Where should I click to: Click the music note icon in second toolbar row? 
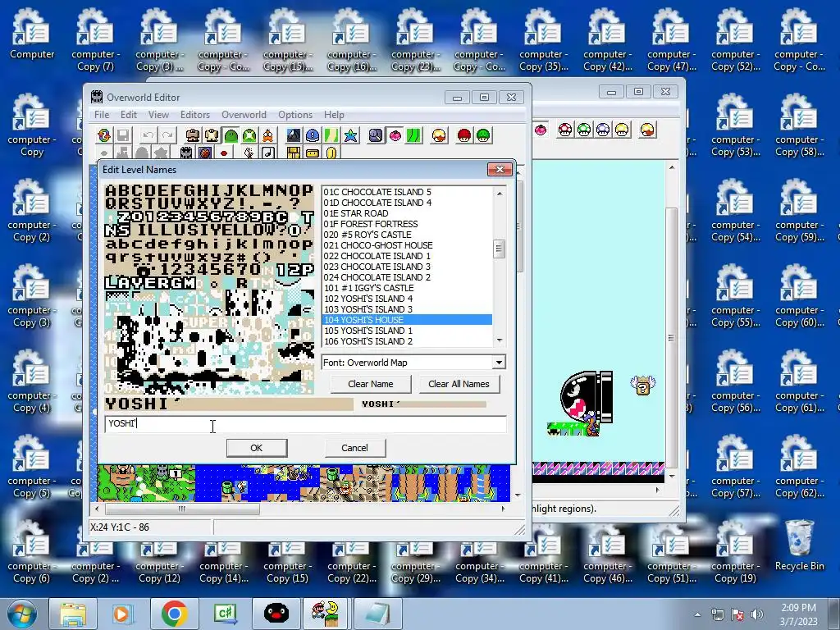pos(268,153)
